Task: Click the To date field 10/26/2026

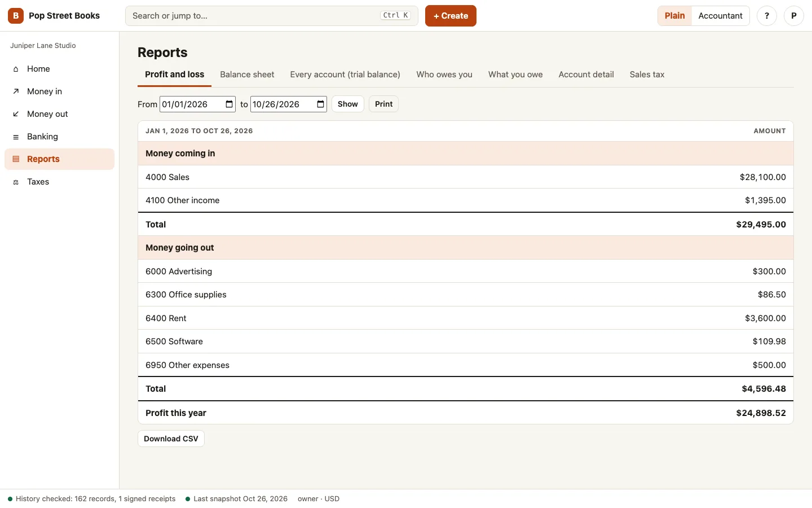Action: coord(289,104)
